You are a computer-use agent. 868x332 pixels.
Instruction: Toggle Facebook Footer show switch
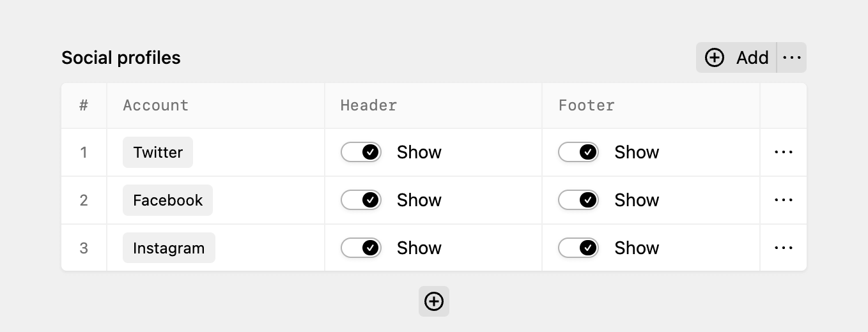(x=578, y=200)
